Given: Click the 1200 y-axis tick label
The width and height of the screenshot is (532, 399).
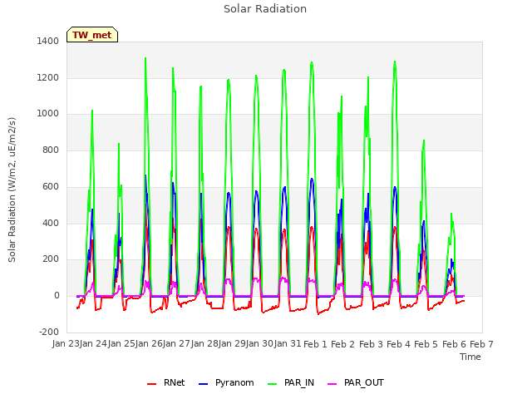Looking at the screenshot, I should [48, 77].
